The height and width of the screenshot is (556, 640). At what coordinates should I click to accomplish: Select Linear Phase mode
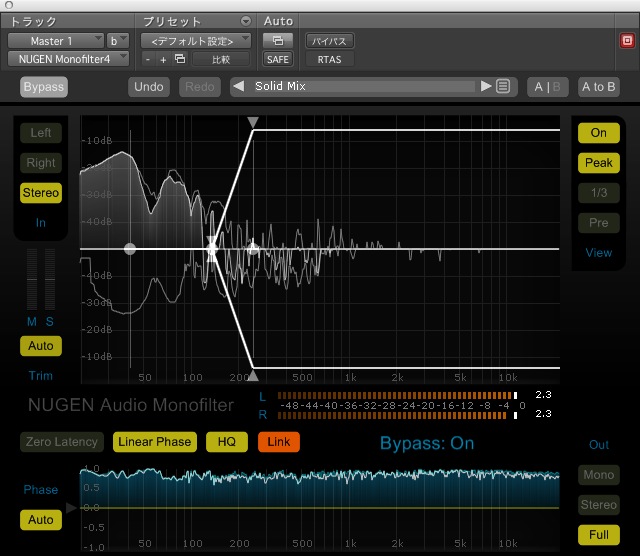point(155,442)
